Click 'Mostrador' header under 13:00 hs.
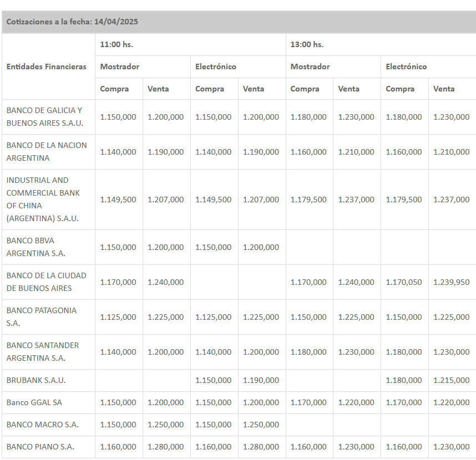The width and height of the screenshot is (476, 460). coord(310,67)
